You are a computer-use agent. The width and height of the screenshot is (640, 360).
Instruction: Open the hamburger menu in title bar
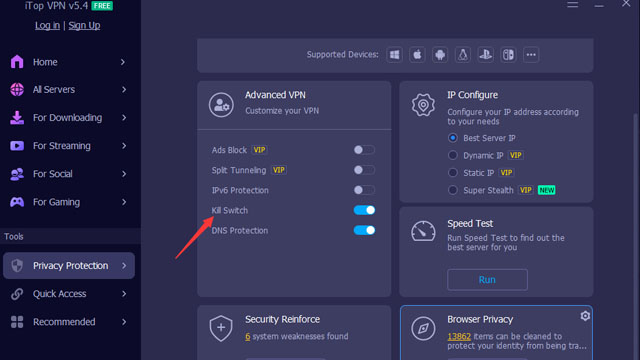click(573, 4)
